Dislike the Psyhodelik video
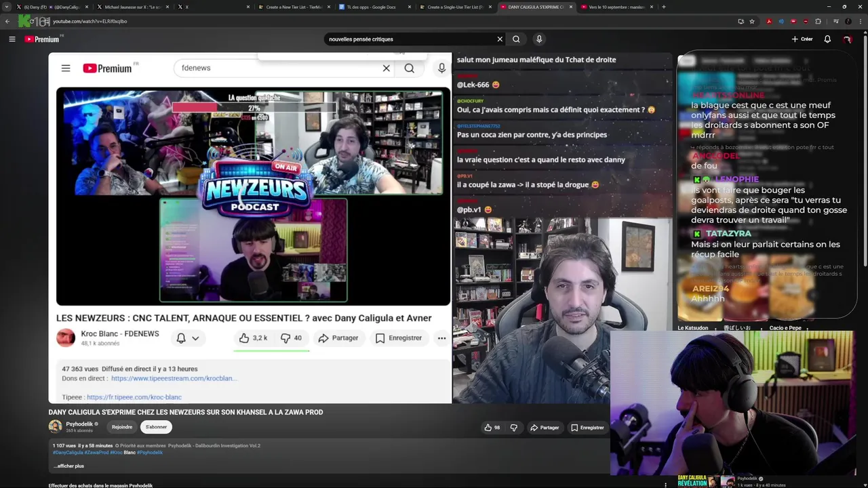The image size is (868, 488). tap(513, 428)
